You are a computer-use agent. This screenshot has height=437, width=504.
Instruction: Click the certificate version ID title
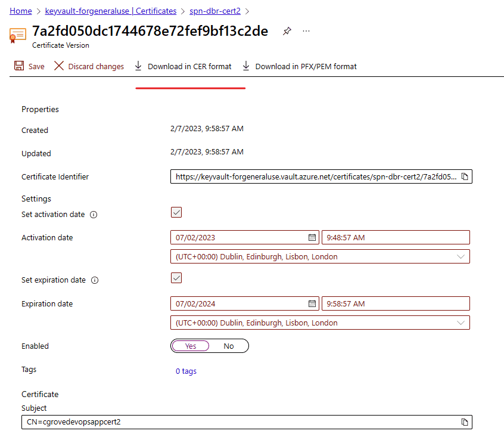pyautogui.click(x=150, y=31)
